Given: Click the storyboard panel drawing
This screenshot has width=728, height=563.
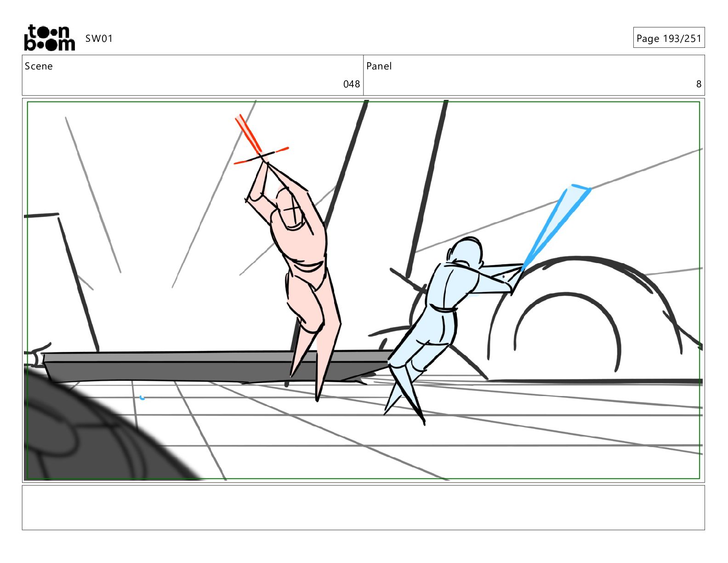Looking at the screenshot, I should pyautogui.click(x=363, y=290).
